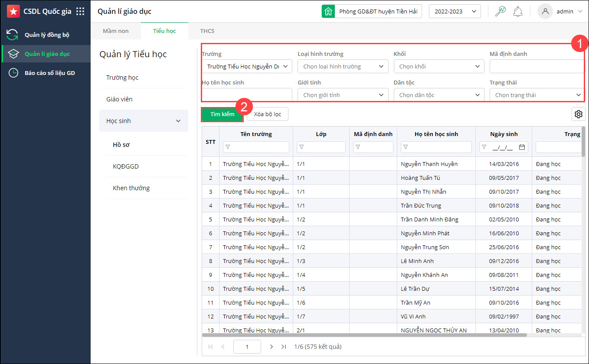Click the Tìm kiếm search button

[x=222, y=114]
